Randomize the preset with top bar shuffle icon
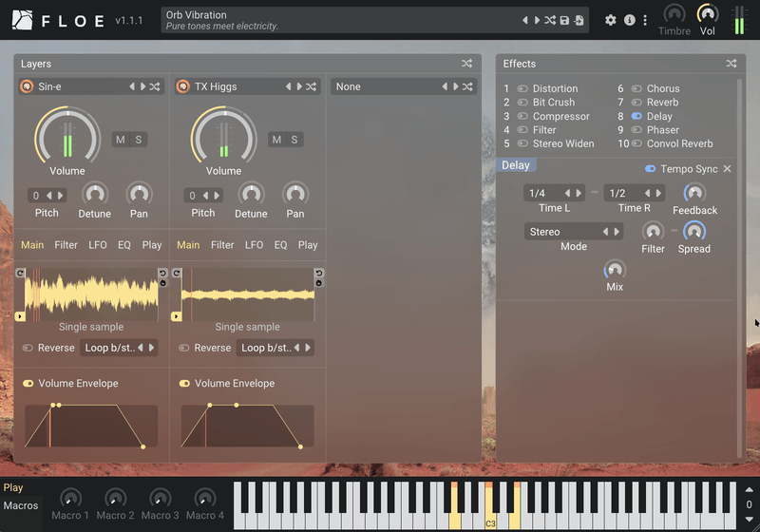This screenshot has width=760, height=532. pos(550,20)
